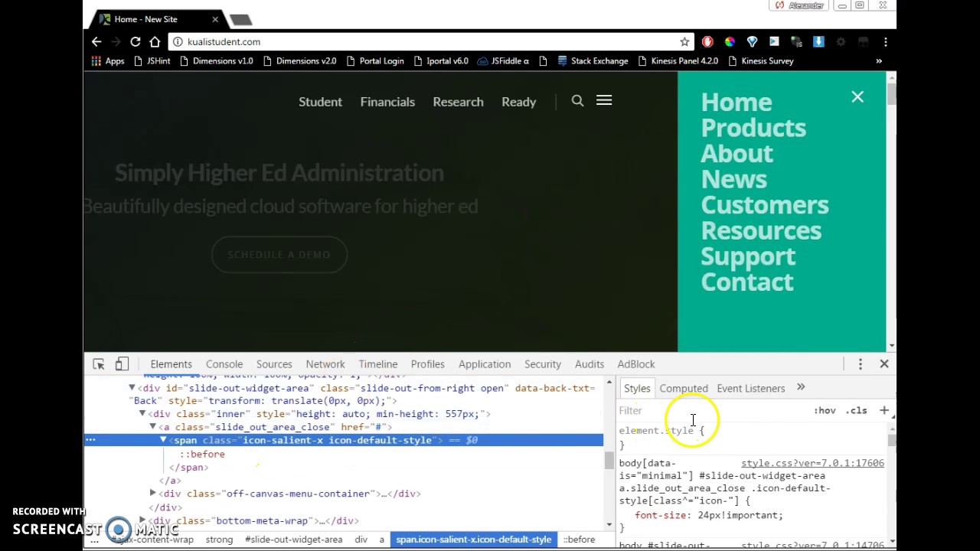This screenshot has height=551, width=980.
Task: Open the hamburger menu icon
Action: [x=604, y=101]
